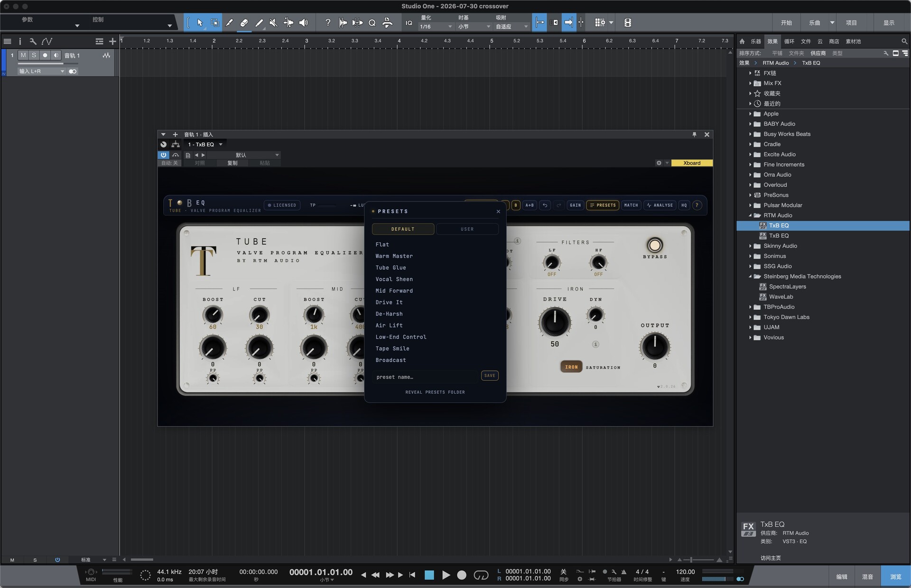Click the help question mark in TxB EQ header
Viewport: 911px width, 588px height.
click(697, 205)
